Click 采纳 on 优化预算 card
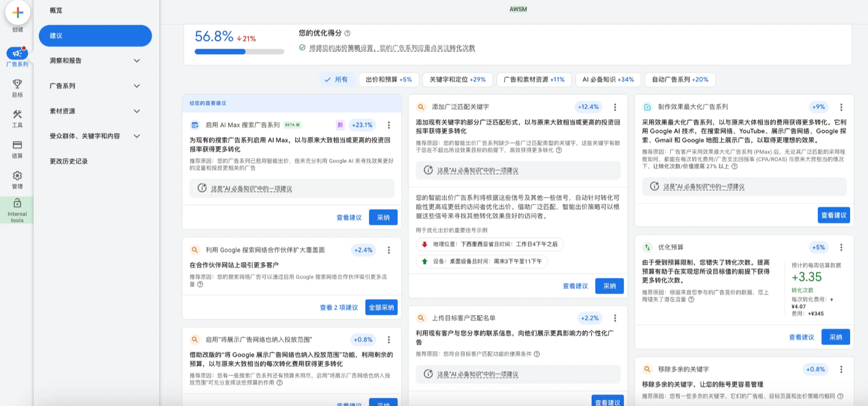The image size is (868, 406). coord(836,337)
